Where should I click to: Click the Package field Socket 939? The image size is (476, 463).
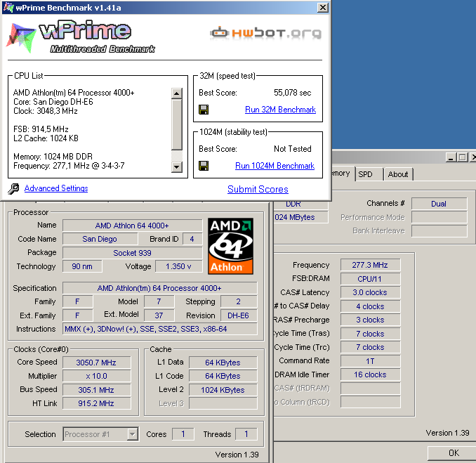coord(132,253)
